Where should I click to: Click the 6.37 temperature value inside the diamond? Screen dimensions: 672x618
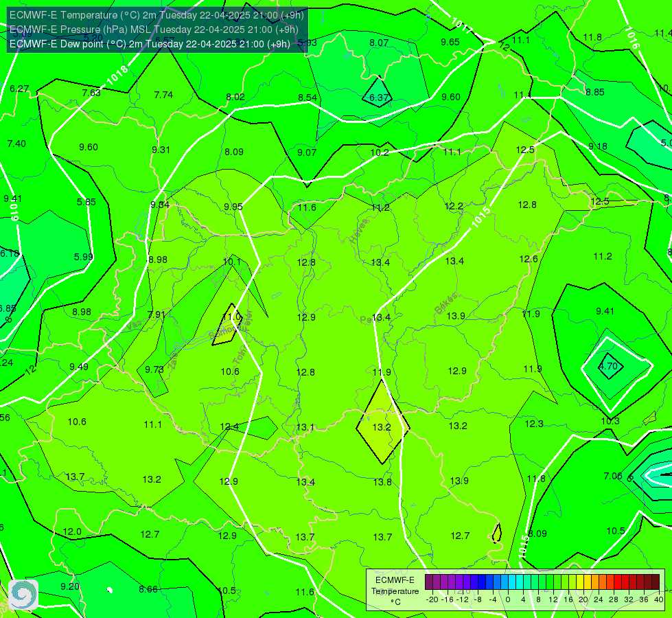(378, 98)
